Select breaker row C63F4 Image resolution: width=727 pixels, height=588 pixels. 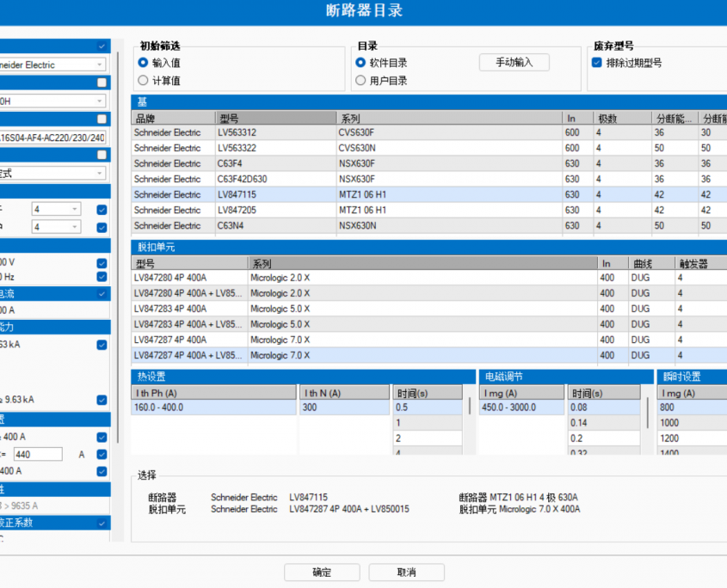point(428,163)
